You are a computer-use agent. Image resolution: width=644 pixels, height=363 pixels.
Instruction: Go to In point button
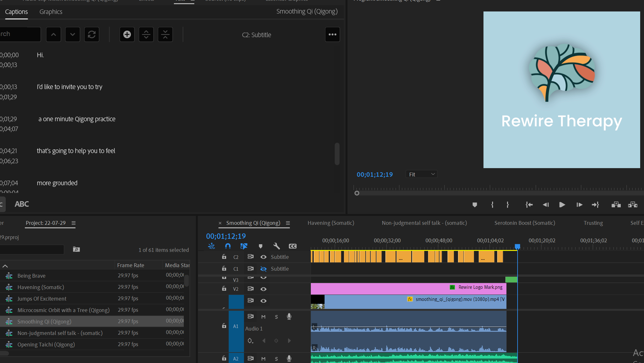click(529, 205)
